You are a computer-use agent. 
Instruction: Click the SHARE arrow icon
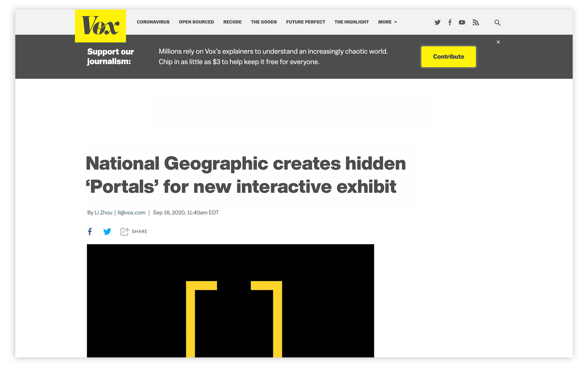(x=124, y=231)
